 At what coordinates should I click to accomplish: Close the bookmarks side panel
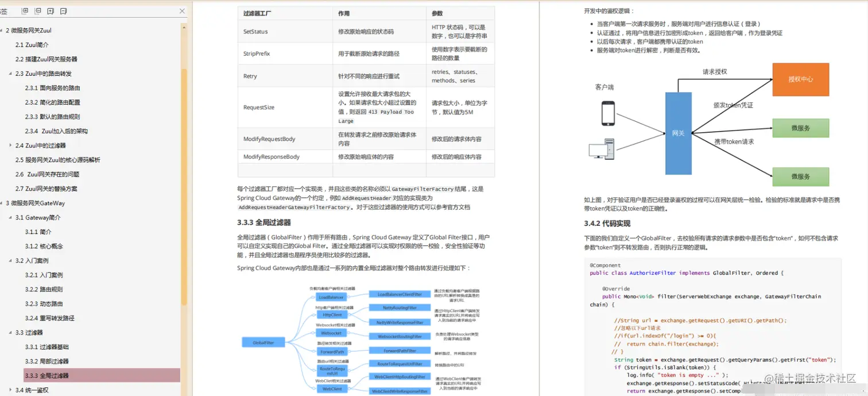(183, 11)
